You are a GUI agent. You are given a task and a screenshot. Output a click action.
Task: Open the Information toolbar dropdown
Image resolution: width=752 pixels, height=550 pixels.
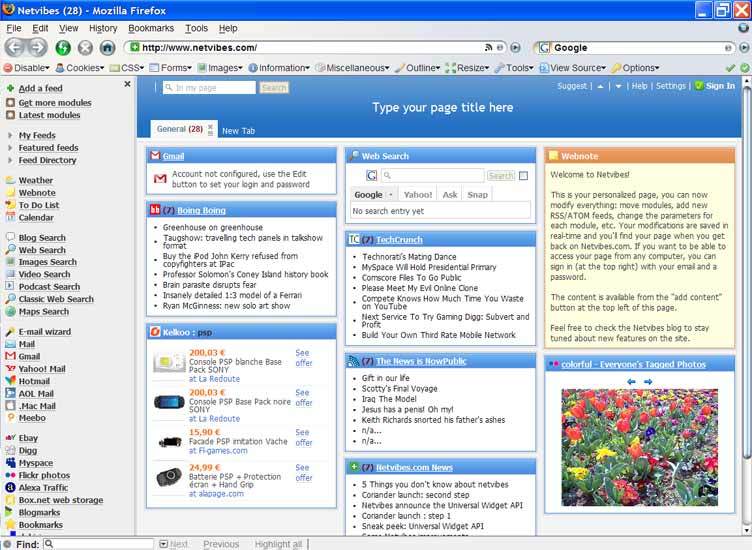(x=279, y=68)
